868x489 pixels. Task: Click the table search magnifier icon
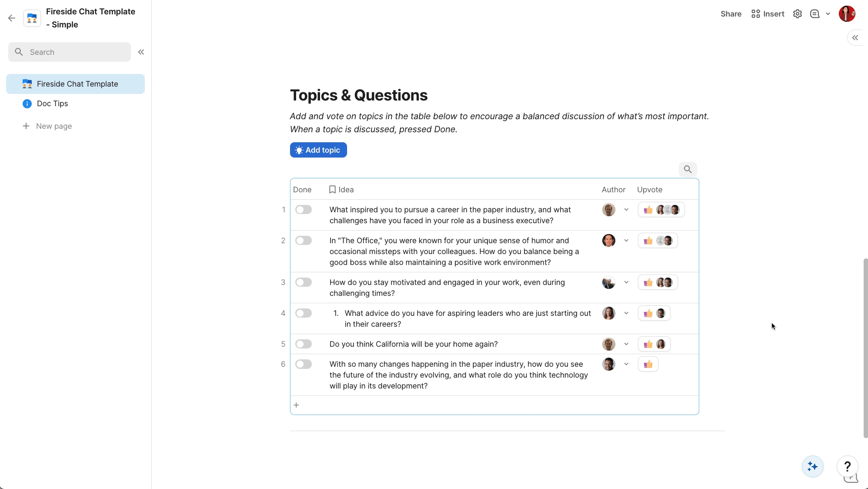point(688,169)
